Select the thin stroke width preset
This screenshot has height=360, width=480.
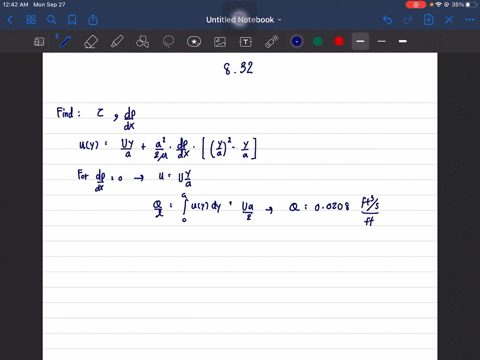(382, 41)
